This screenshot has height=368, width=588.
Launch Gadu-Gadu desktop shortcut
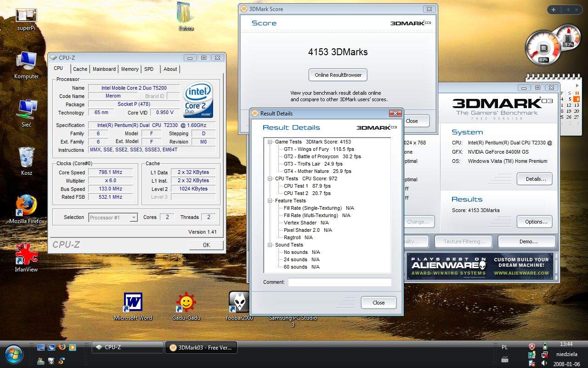186,306
